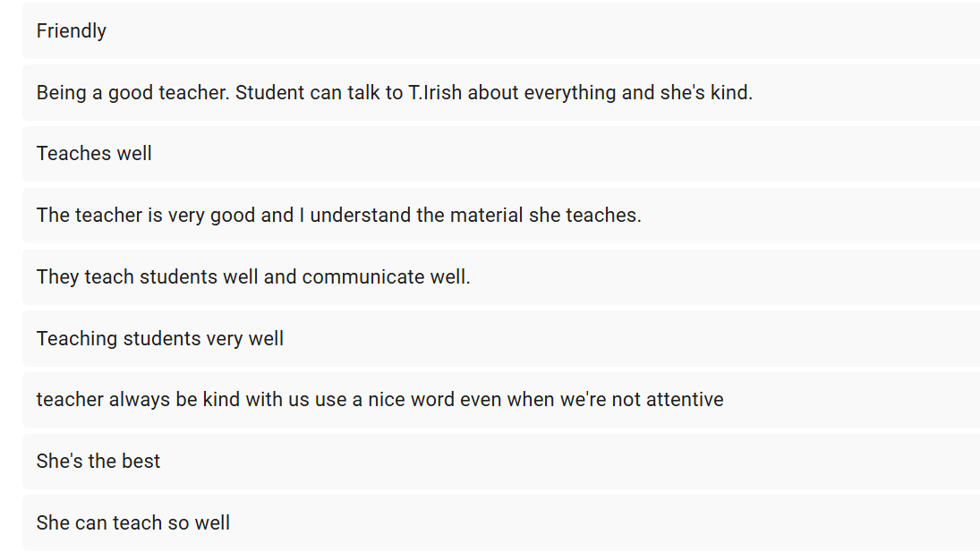
Task: Select the "She's the best" response
Action: point(98,462)
